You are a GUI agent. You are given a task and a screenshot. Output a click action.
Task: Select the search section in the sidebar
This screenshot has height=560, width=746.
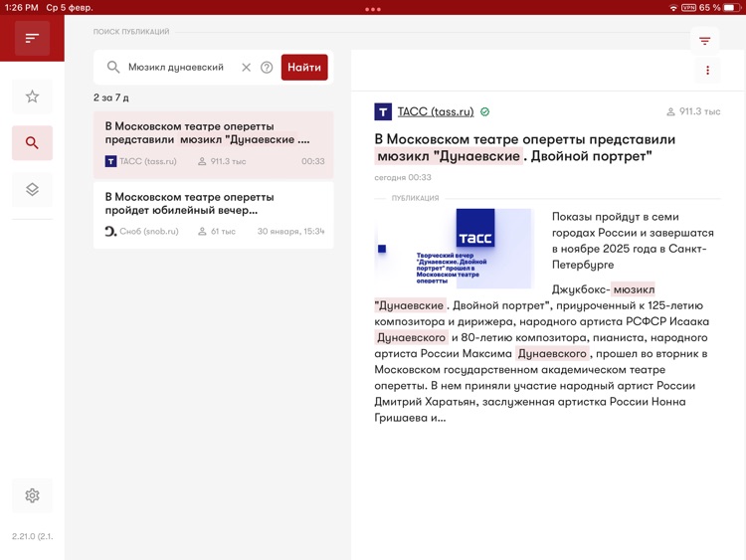[32, 143]
